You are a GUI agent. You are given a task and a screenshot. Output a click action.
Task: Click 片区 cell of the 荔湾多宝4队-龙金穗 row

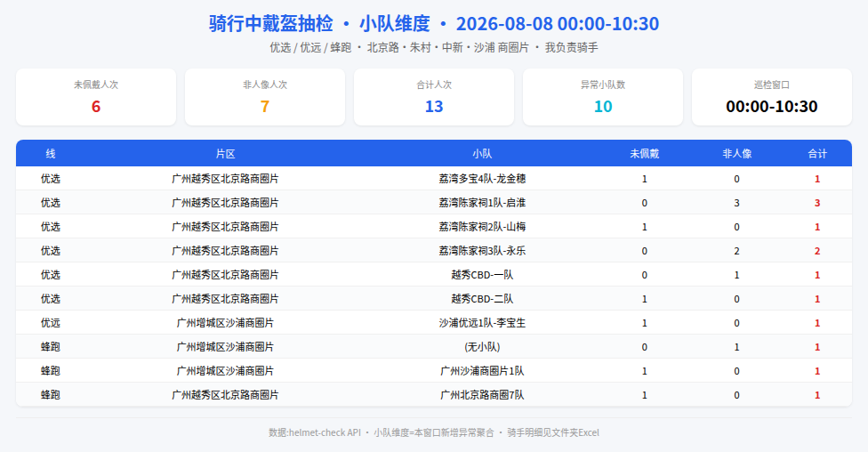pyautogui.click(x=225, y=179)
